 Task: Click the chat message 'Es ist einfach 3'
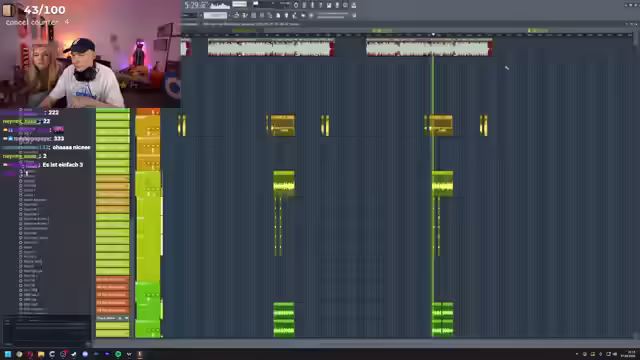pos(62,164)
